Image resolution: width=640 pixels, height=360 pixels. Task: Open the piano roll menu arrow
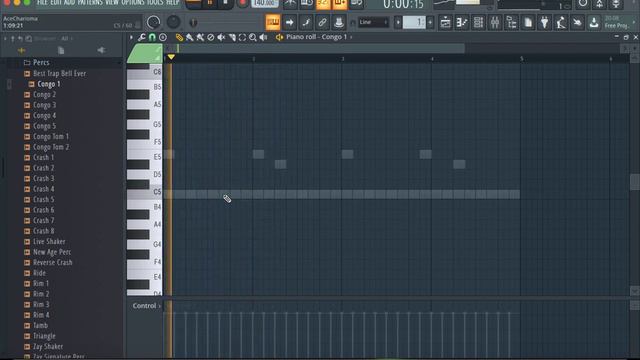pos(131,38)
